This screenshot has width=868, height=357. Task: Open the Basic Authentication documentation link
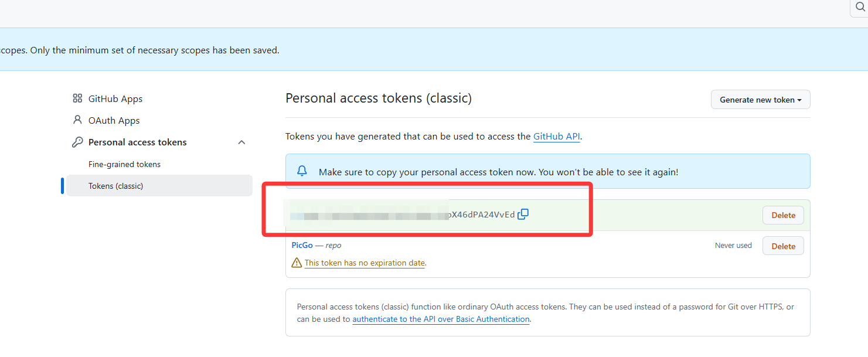click(x=441, y=319)
